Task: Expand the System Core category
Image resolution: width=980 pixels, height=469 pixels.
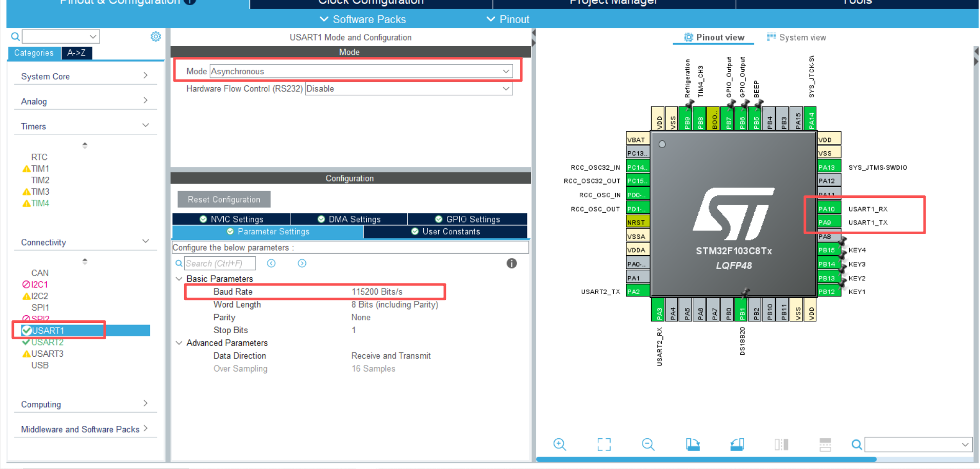Action: [x=84, y=76]
